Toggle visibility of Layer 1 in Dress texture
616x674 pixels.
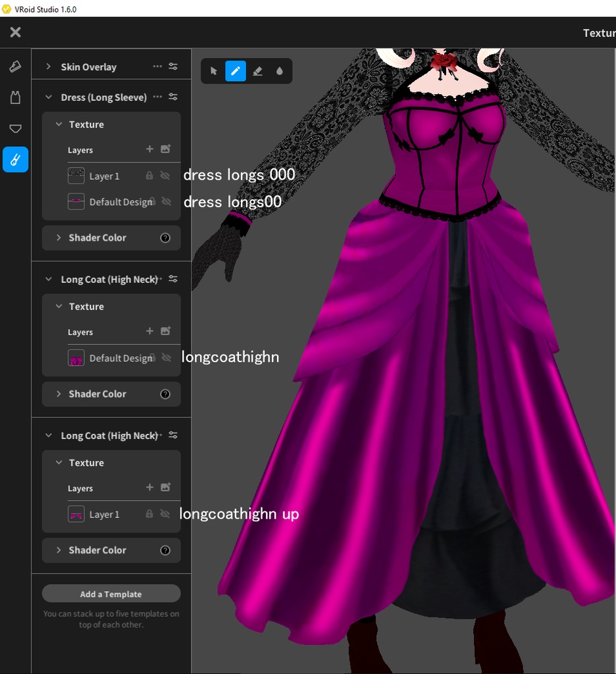click(x=165, y=175)
